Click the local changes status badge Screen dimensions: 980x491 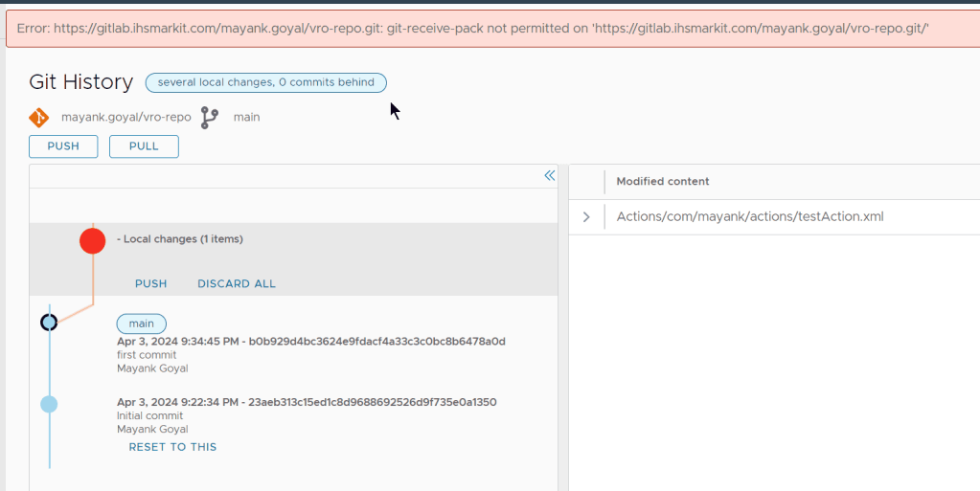(265, 83)
